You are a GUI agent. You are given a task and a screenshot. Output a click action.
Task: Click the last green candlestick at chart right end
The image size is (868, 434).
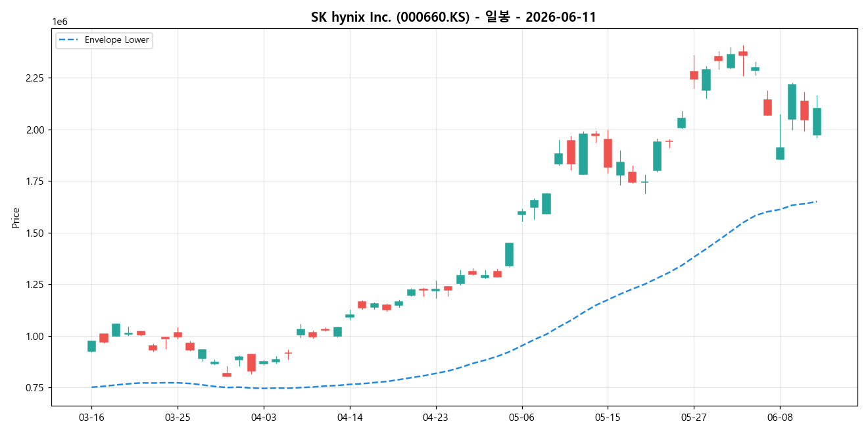click(817, 122)
